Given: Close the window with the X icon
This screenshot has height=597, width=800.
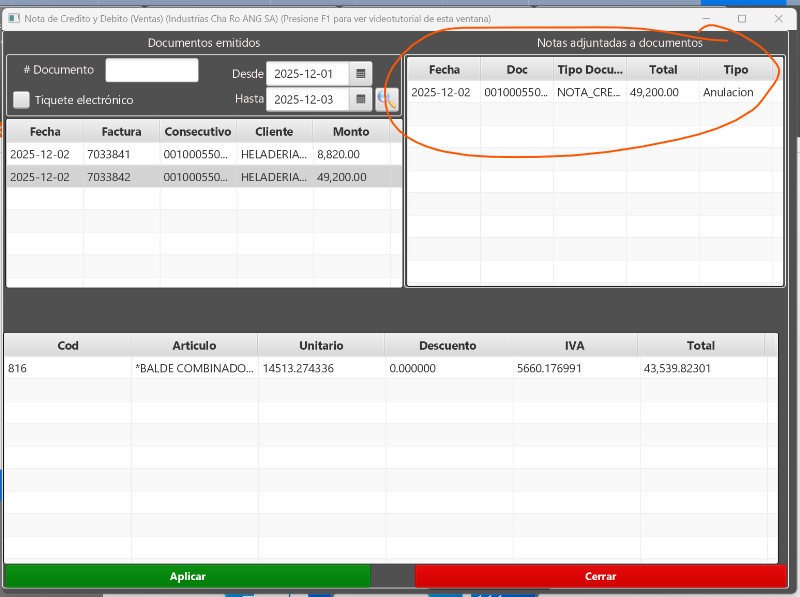Looking at the screenshot, I should (x=778, y=19).
